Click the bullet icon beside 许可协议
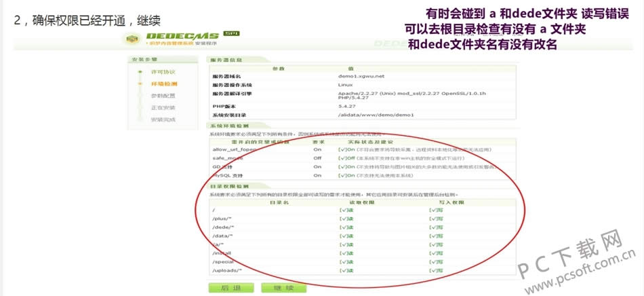This screenshot has height=296, width=644. pos(140,71)
